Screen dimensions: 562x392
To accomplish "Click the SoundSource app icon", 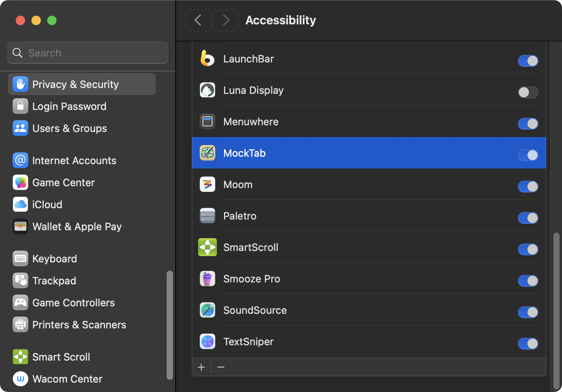I will [208, 310].
